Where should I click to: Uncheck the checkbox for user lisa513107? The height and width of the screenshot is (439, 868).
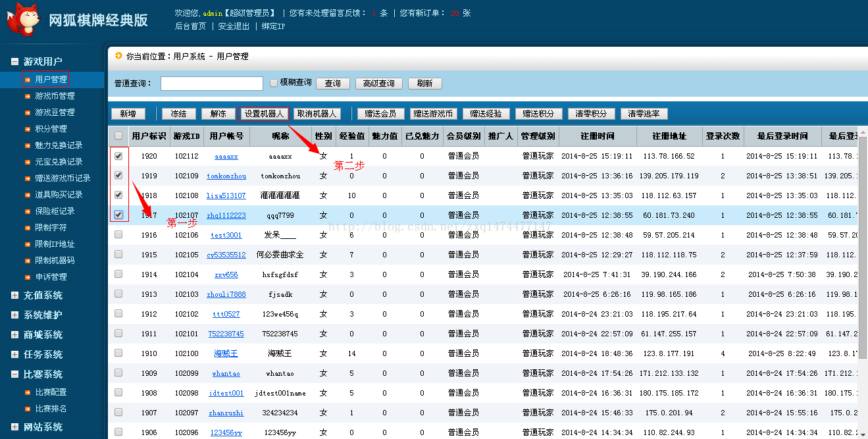tap(118, 195)
